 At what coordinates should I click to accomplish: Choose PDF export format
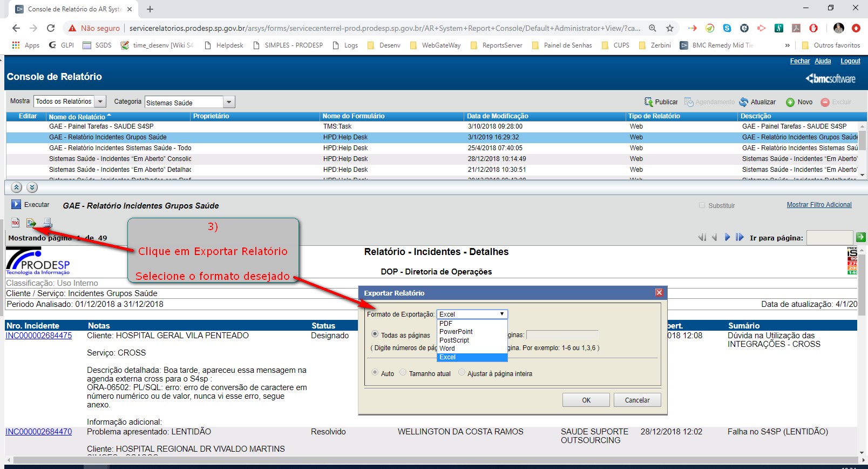click(472, 323)
